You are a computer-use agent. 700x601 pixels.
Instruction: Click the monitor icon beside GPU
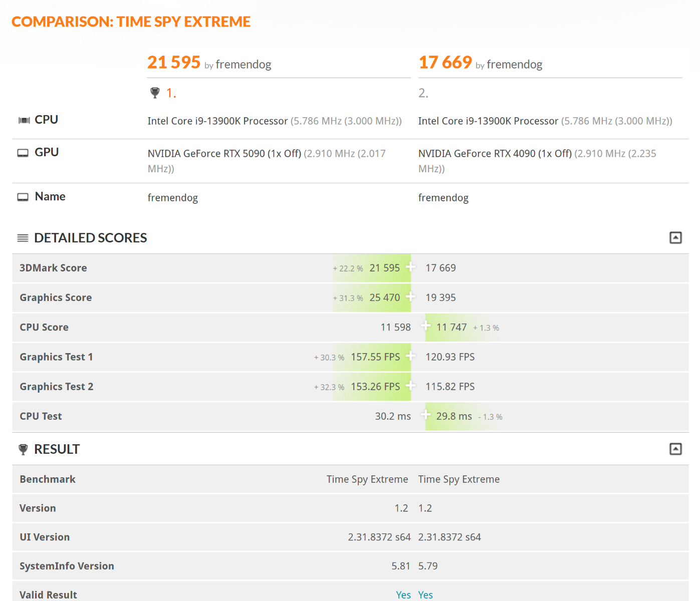pos(23,153)
